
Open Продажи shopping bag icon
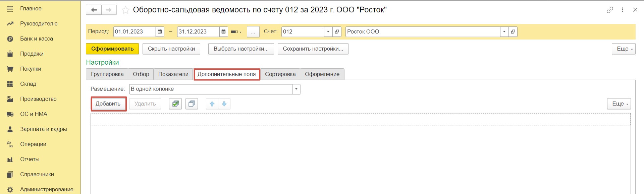click(x=10, y=54)
